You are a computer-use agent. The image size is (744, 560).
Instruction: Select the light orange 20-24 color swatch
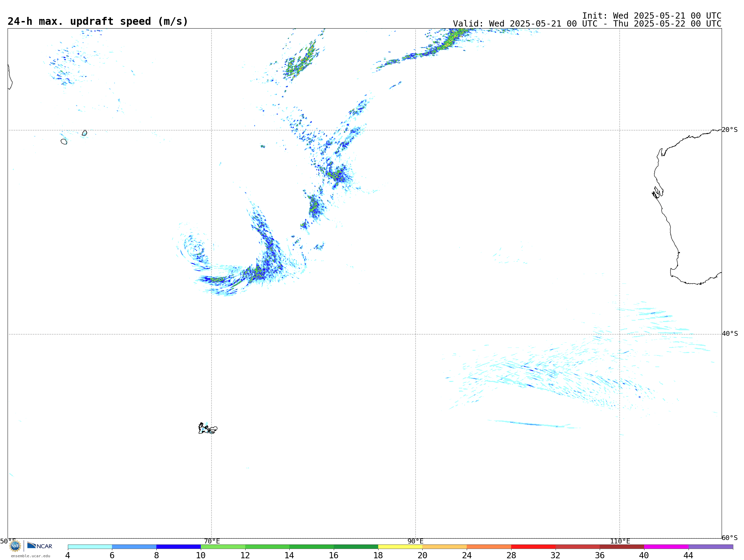pos(445,547)
